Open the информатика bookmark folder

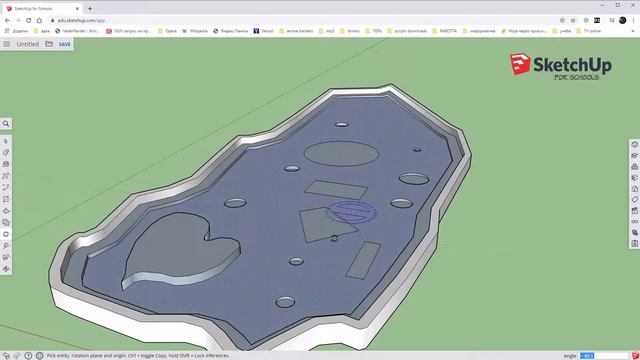coord(479,31)
